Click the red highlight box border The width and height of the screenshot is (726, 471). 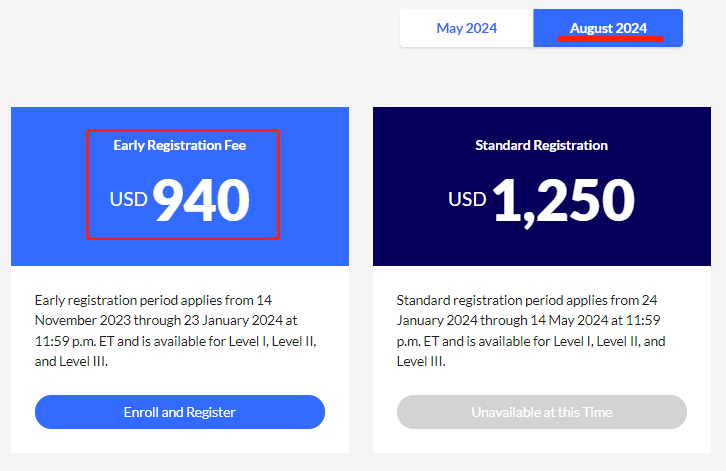coord(88,185)
